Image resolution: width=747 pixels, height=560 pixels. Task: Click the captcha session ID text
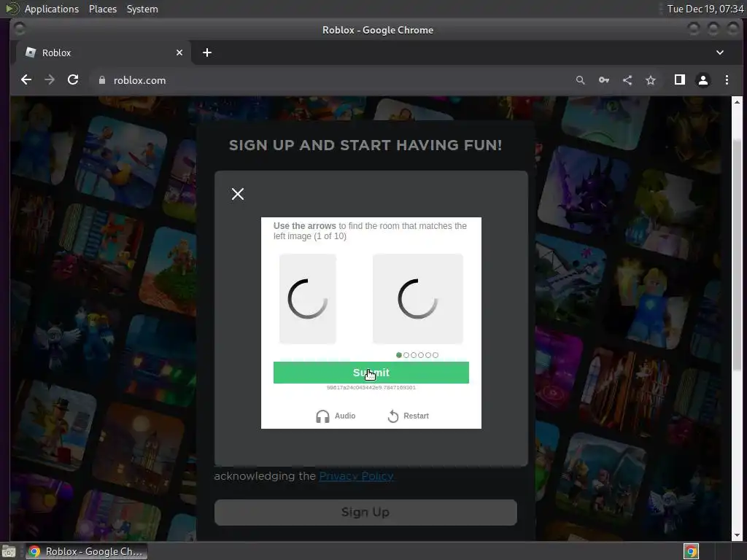pos(371,388)
